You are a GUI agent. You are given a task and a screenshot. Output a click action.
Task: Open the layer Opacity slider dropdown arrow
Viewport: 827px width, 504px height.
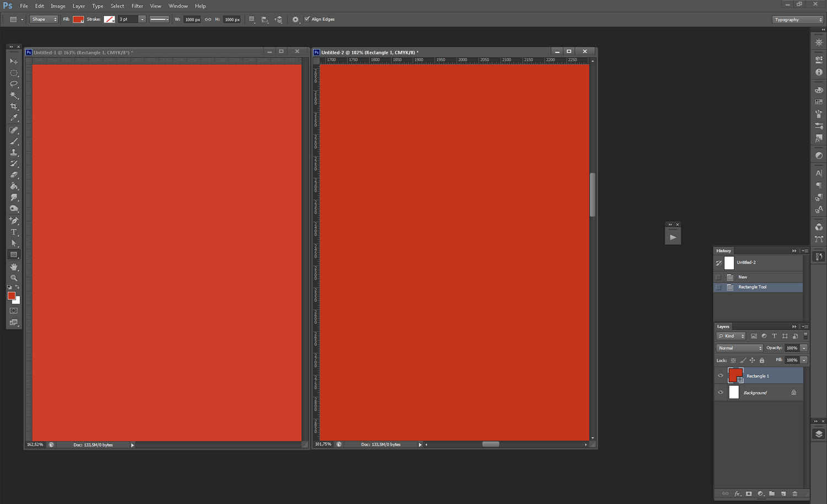pyautogui.click(x=804, y=348)
